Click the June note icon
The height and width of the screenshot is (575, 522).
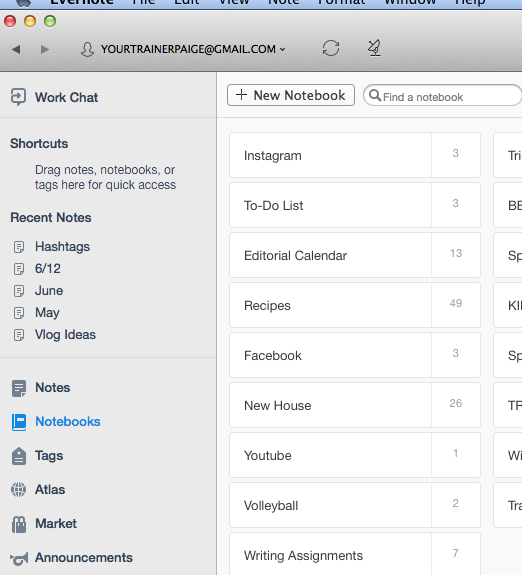(x=19, y=291)
